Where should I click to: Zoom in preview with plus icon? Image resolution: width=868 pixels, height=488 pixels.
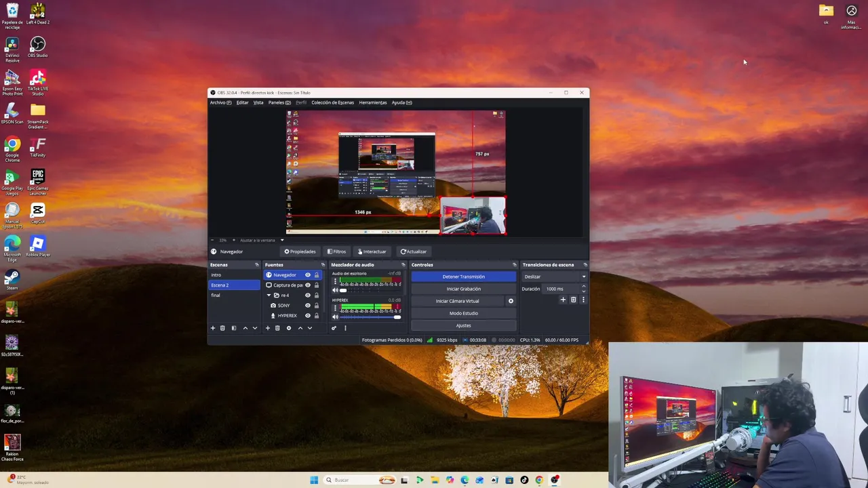pos(234,240)
